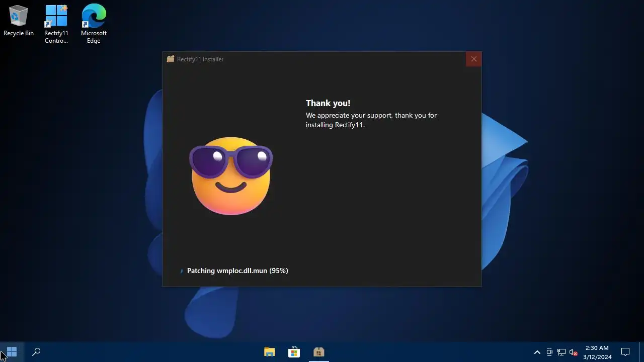Close the Rectify11 Installer window
This screenshot has width=644, height=362.
click(473, 59)
